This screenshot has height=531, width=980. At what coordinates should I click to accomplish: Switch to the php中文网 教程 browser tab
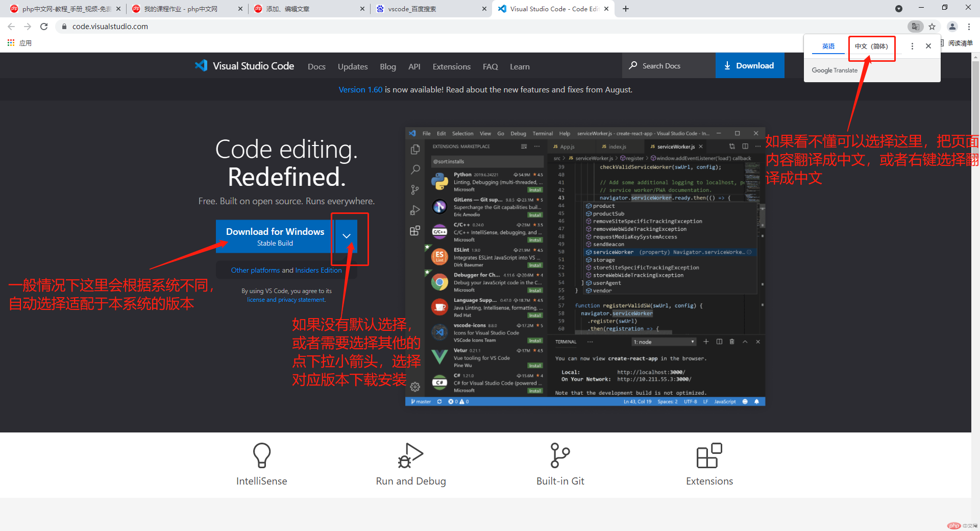point(65,9)
